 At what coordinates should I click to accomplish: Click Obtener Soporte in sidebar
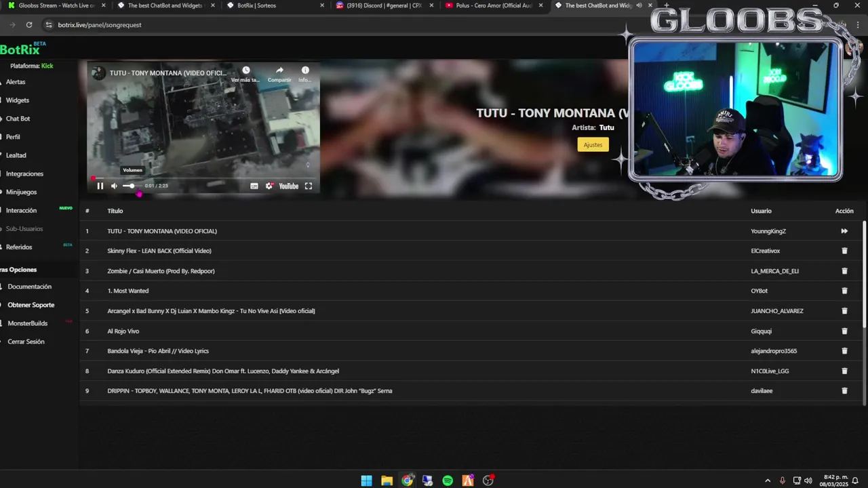pyautogui.click(x=31, y=305)
